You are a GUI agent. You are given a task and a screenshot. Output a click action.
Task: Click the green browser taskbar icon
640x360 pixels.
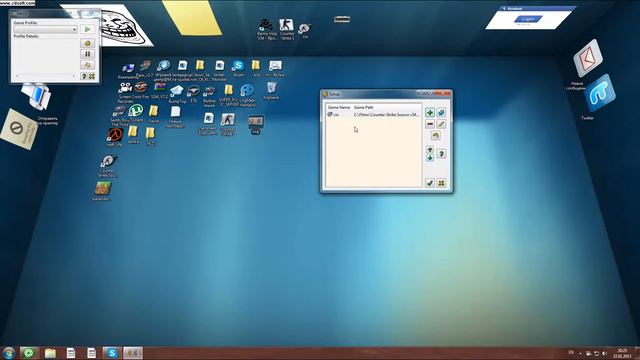[29, 353]
